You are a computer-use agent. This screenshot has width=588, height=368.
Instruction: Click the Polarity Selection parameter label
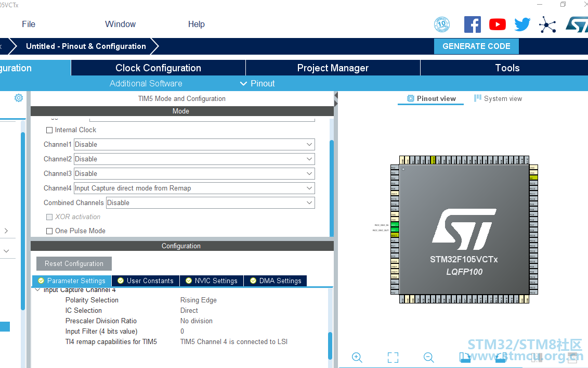pyautogui.click(x=92, y=300)
